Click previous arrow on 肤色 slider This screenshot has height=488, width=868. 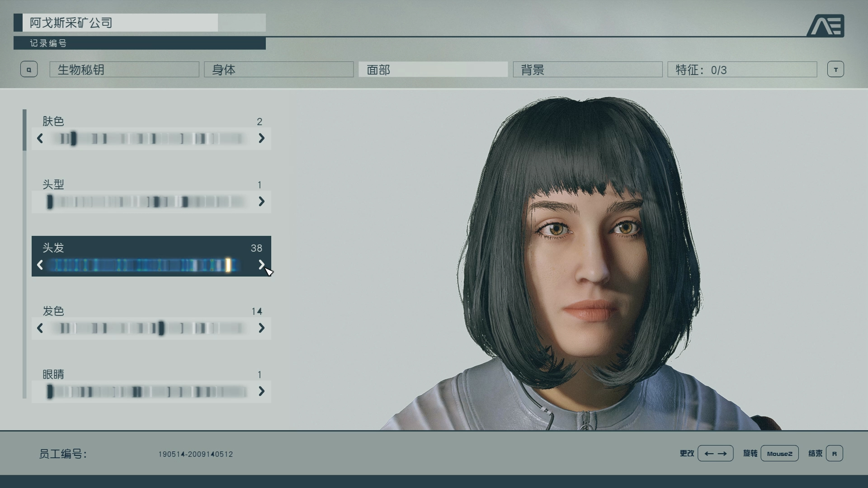pos(40,138)
